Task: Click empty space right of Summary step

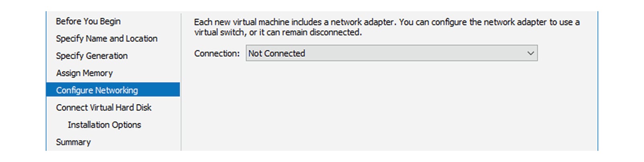Action: [136, 142]
